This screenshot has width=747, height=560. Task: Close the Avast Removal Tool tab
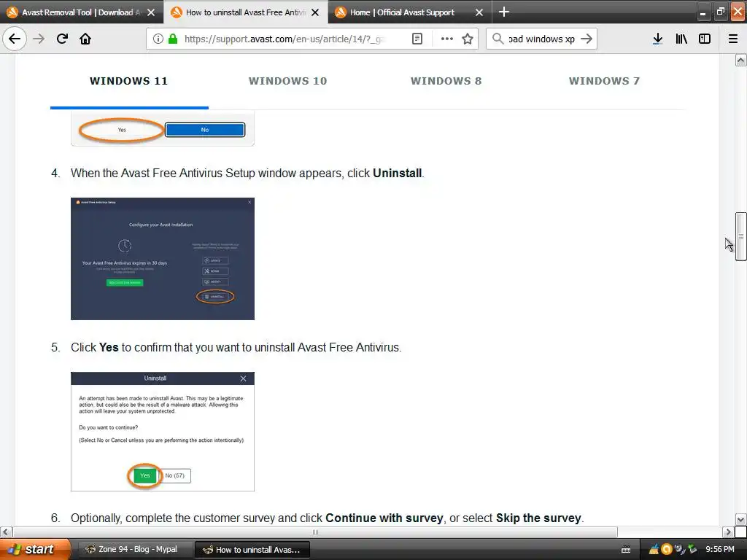coord(151,12)
